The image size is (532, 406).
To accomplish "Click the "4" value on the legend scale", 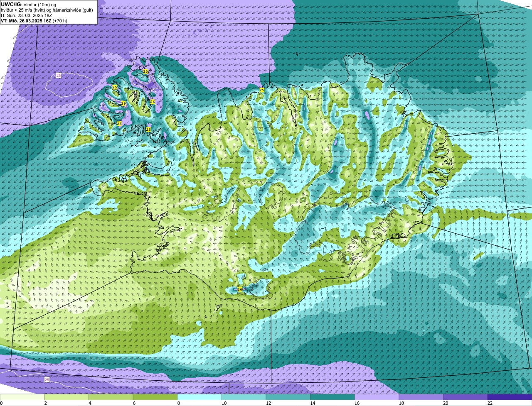I will coord(90,403).
